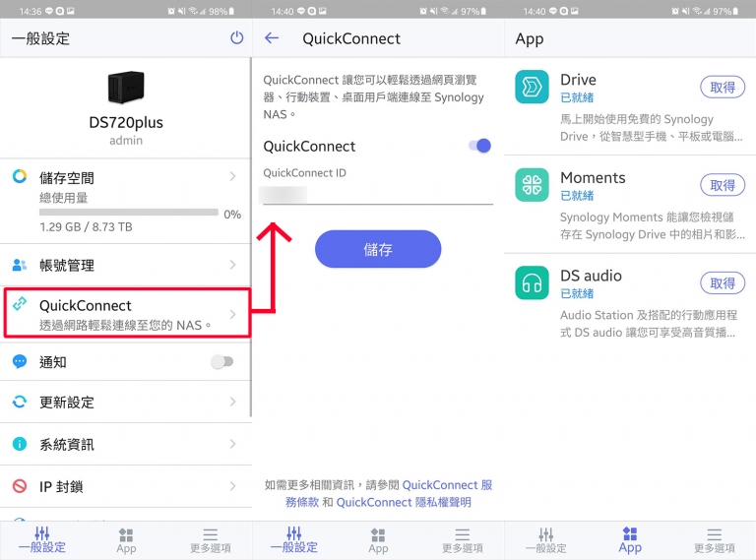The height and width of the screenshot is (560, 756).
Task: Click 取得 button for Moments
Action: [723, 185]
